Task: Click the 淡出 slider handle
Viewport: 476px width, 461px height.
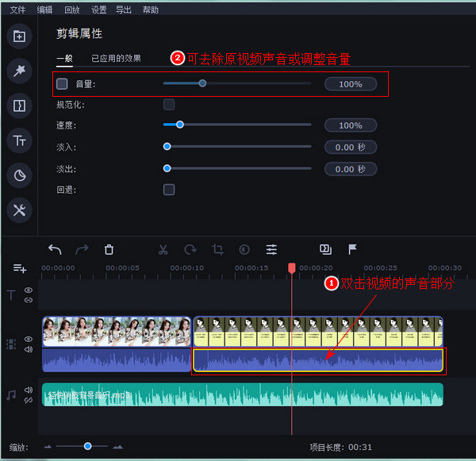Action: 167,168
